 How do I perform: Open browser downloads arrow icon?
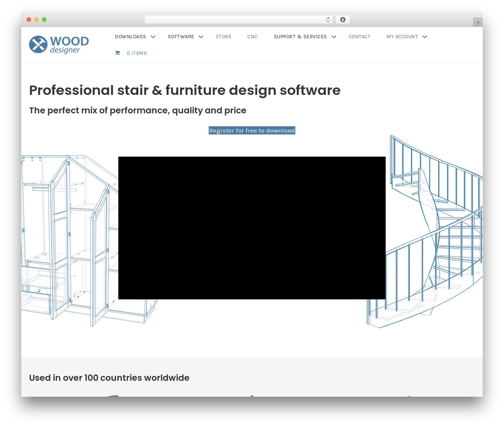[x=343, y=20]
